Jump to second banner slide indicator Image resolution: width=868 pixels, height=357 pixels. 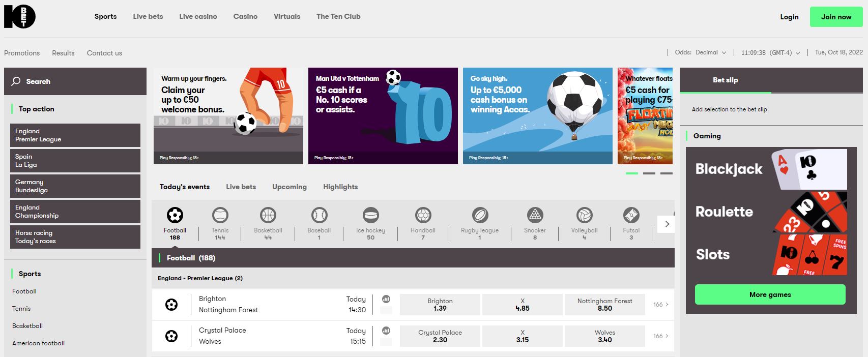[x=649, y=173]
